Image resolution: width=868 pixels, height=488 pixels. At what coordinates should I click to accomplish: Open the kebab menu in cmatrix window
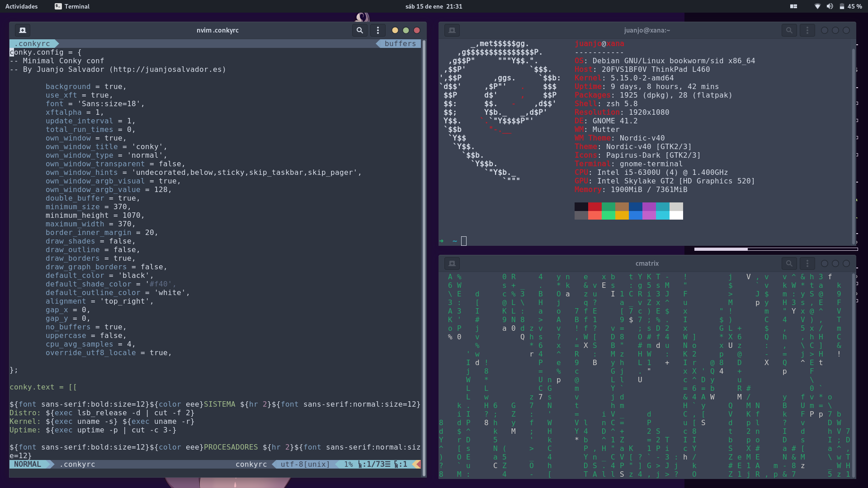pos(807,263)
